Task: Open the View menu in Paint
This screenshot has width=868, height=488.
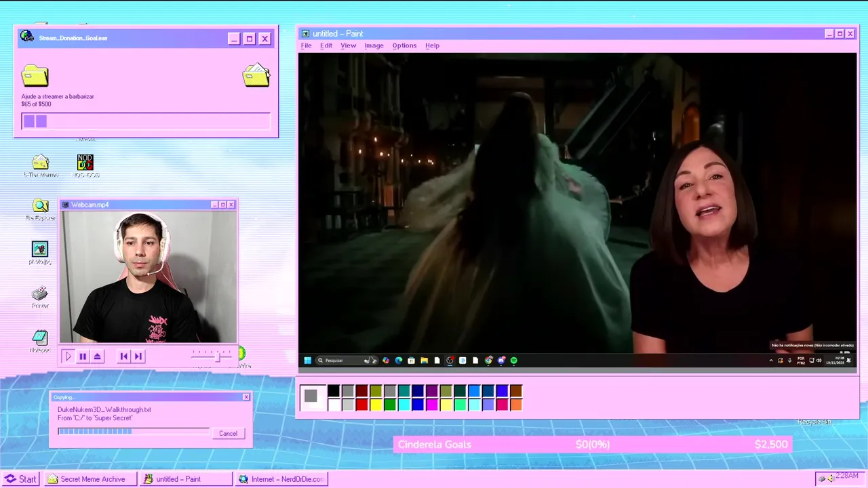Action: coord(348,45)
